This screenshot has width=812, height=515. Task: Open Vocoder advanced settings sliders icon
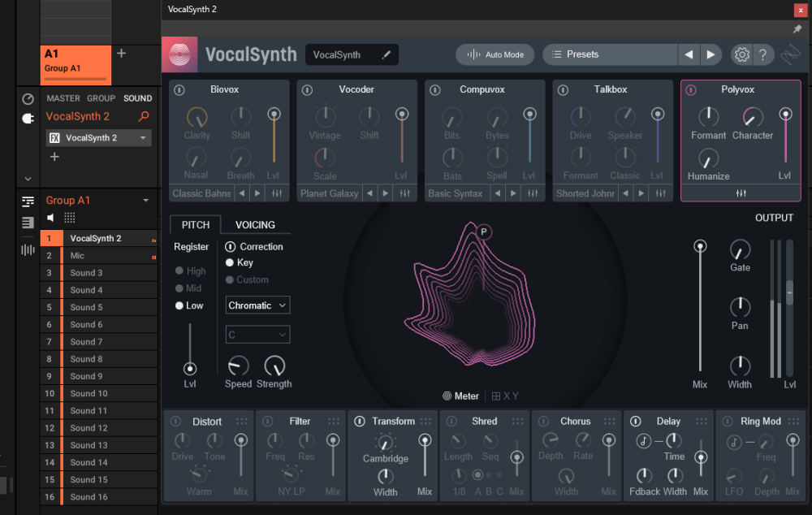click(x=405, y=193)
